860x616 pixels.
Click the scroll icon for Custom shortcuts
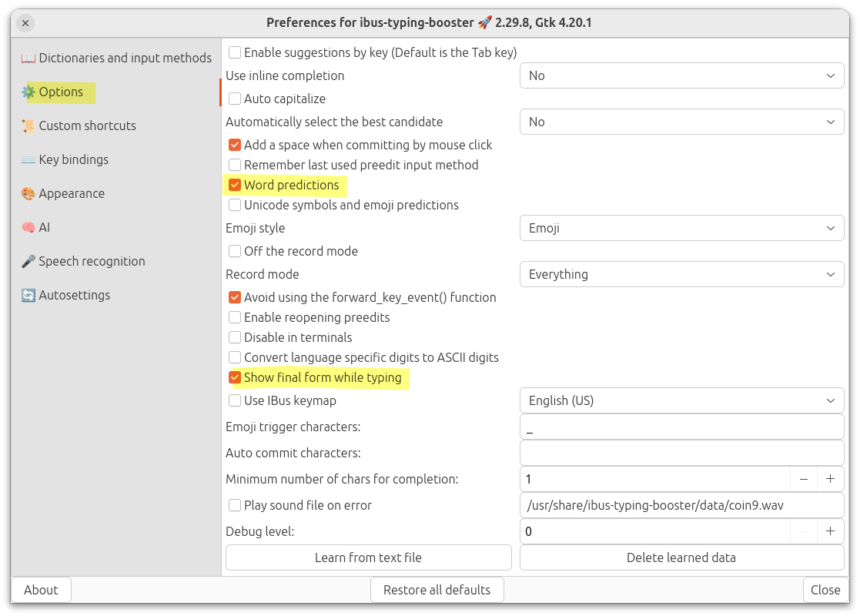(x=28, y=126)
